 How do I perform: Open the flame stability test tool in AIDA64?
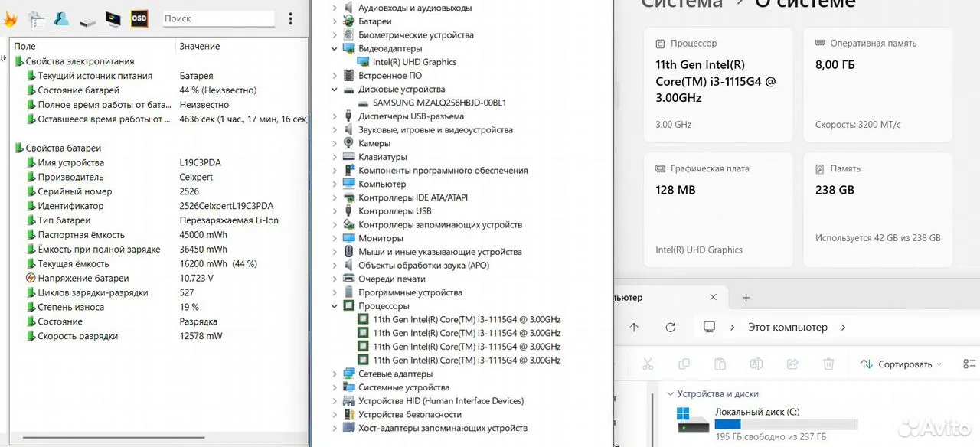pos(10,18)
